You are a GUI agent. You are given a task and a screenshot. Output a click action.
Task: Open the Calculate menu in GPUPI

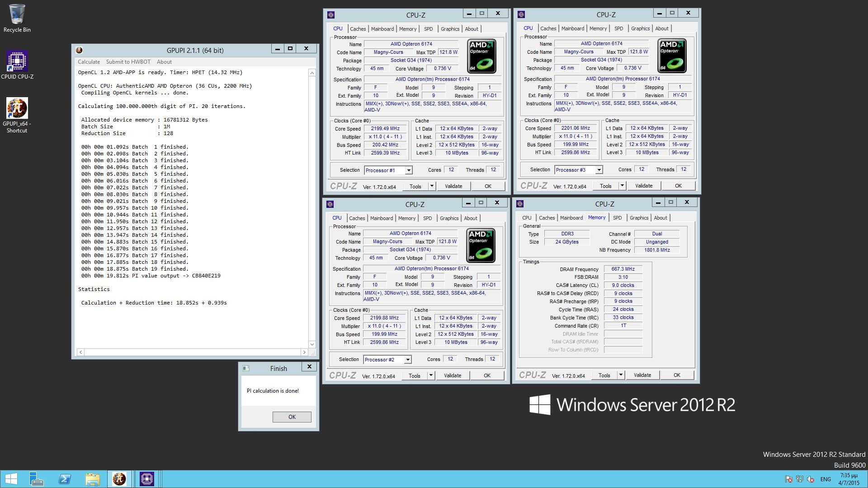[x=89, y=62]
